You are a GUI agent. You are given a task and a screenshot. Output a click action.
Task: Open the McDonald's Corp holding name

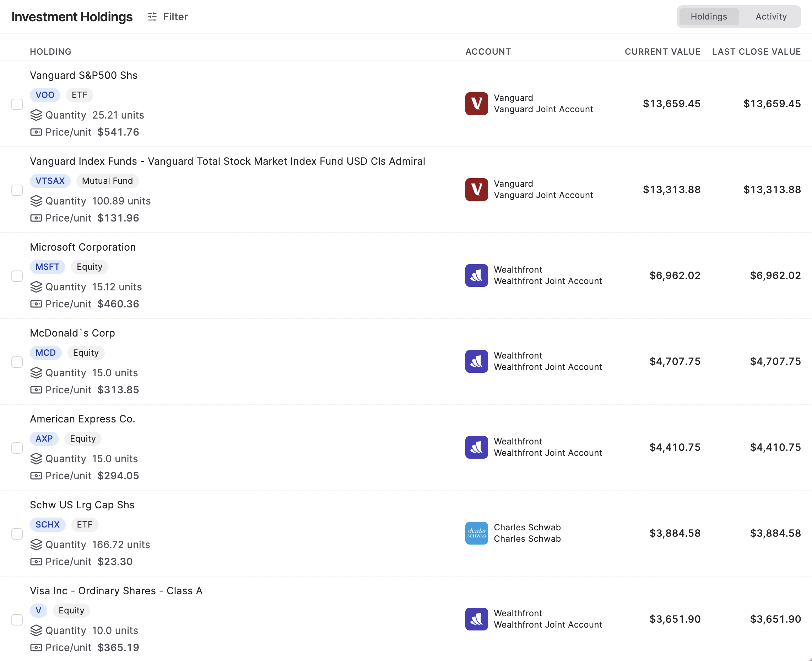(x=72, y=333)
